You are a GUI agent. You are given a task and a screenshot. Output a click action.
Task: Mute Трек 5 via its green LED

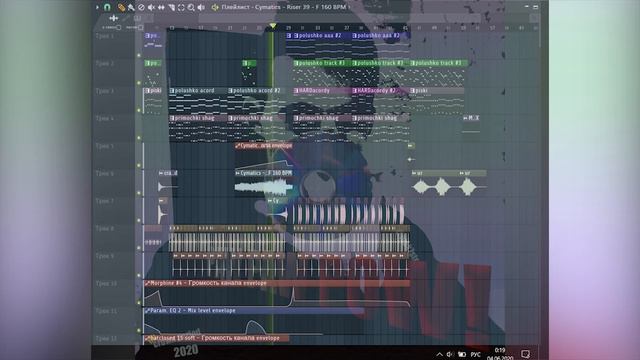pos(139,165)
